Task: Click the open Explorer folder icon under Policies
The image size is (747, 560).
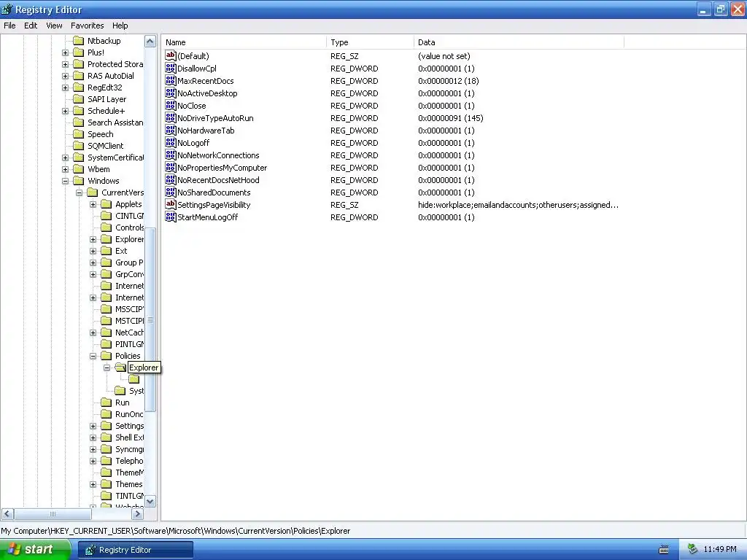Action: tap(120, 367)
